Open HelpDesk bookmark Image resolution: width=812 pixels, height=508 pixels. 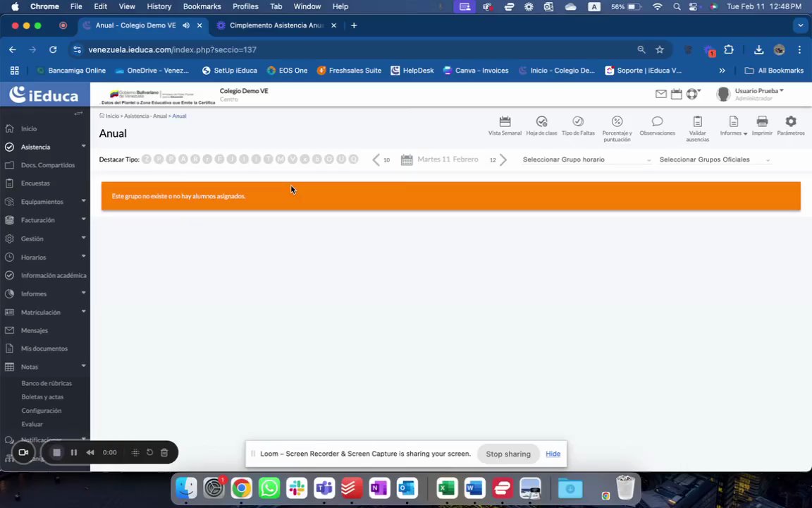(x=412, y=71)
